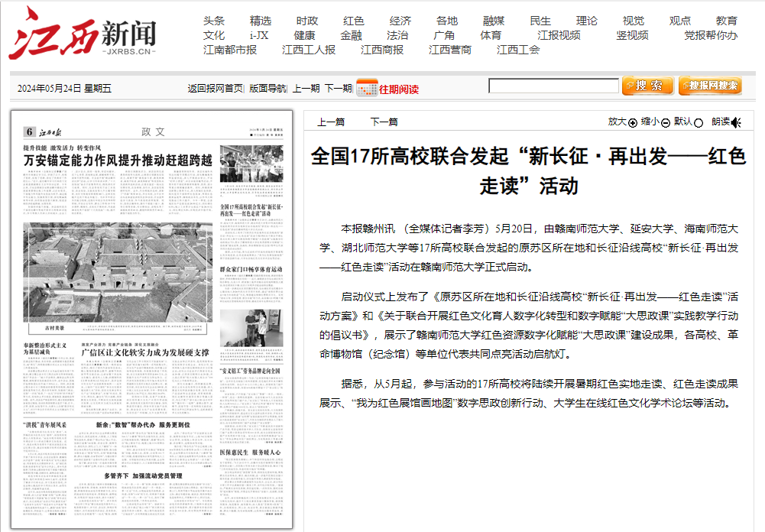Open the 江西工人报 link

click(309, 50)
